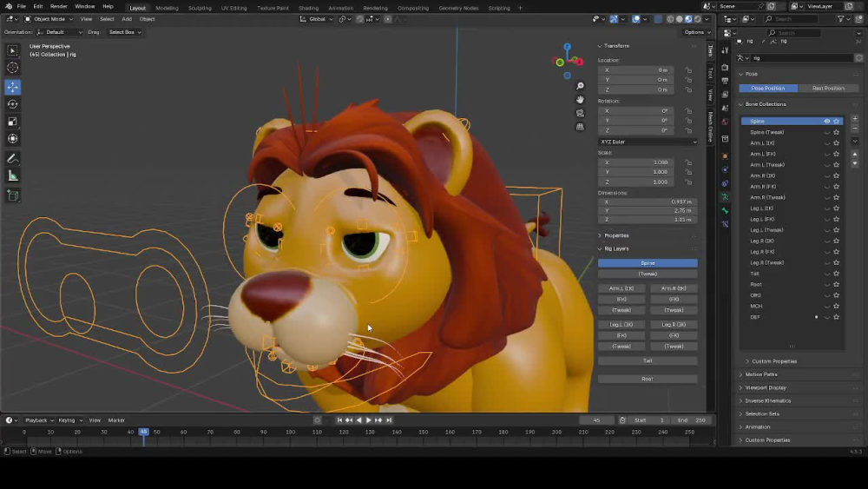
Task: Activate the Rotate tool
Action: [12, 104]
